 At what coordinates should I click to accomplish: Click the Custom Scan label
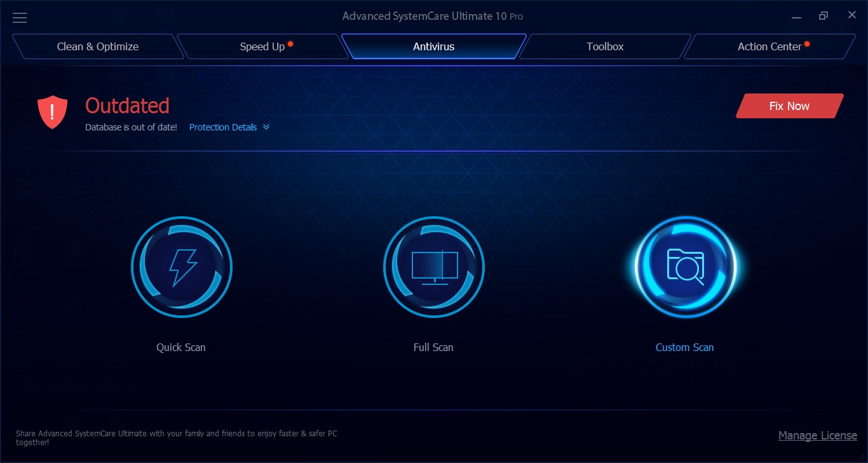pos(685,347)
